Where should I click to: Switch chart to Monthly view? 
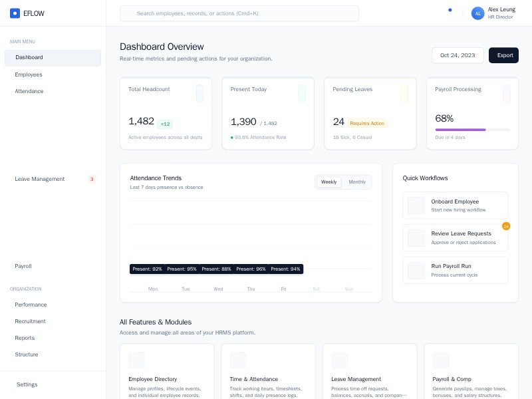click(357, 182)
